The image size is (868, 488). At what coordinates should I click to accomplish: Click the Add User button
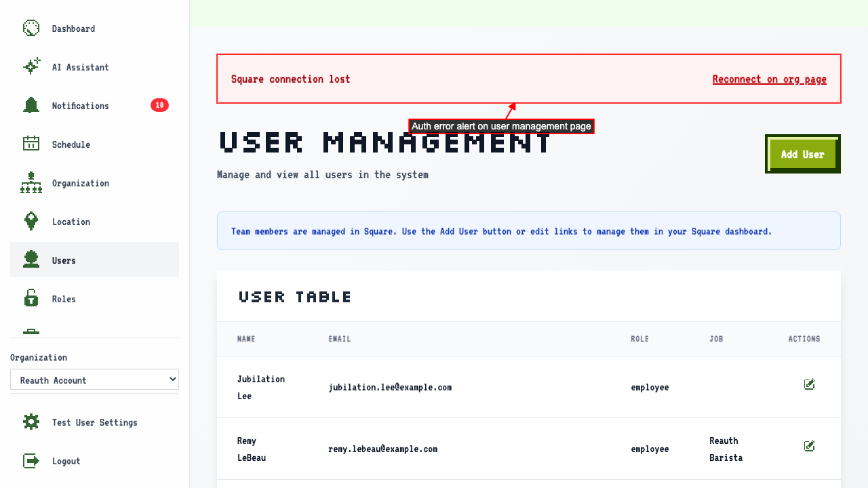pyautogui.click(x=803, y=154)
